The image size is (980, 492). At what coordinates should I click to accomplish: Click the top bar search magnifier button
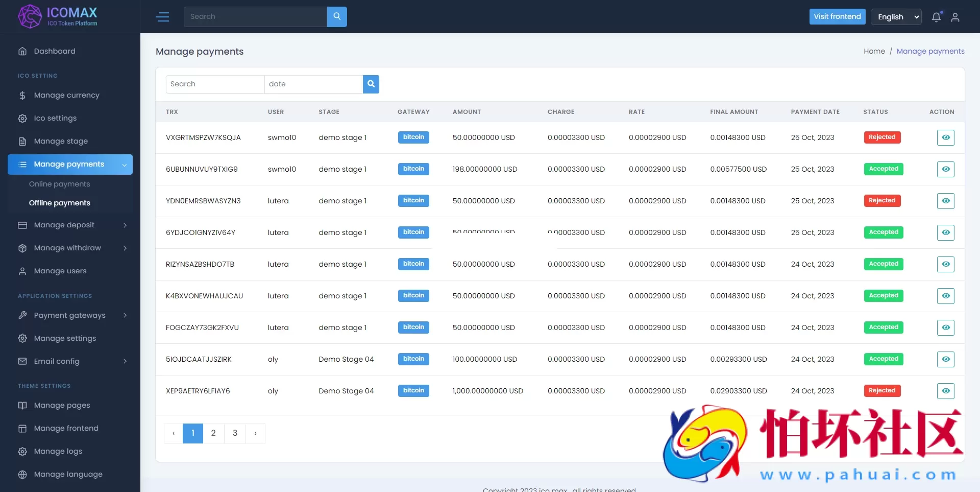coord(337,16)
